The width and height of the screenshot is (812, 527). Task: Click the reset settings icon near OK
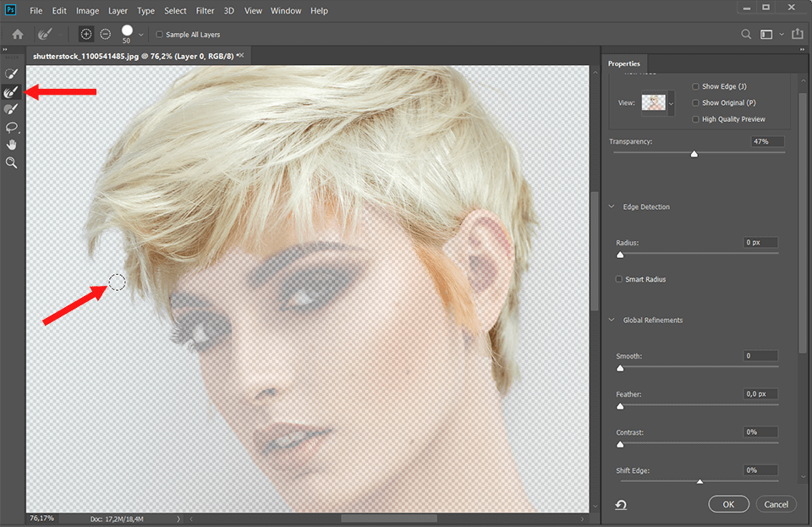621,504
